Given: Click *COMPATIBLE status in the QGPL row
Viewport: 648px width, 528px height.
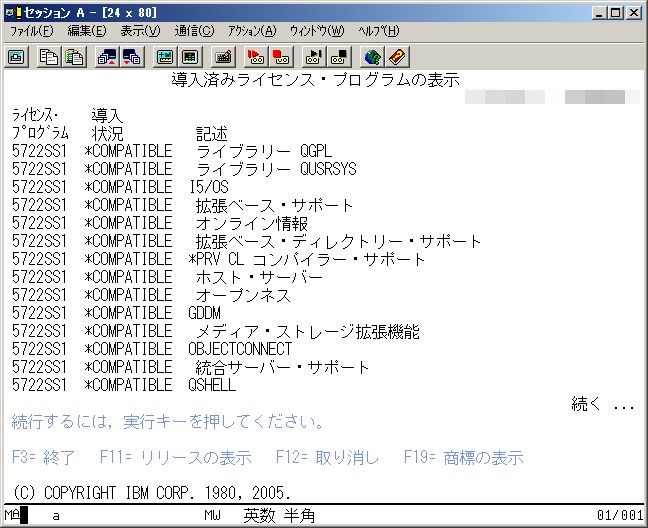Looking at the screenshot, I should coord(128,152).
